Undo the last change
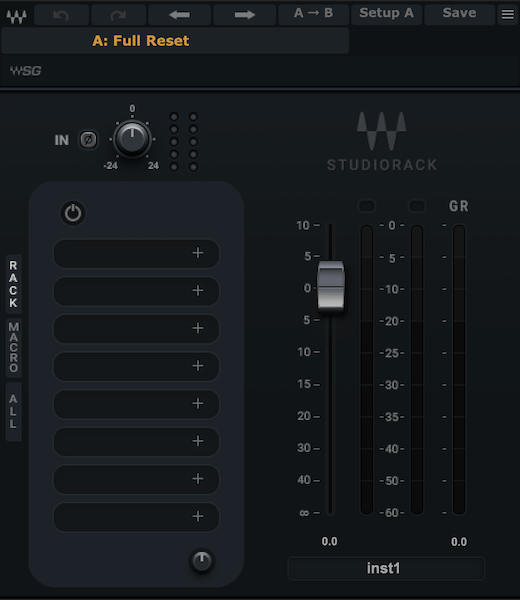Image resolution: width=520 pixels, height=600 pixels. click(62, 15)
